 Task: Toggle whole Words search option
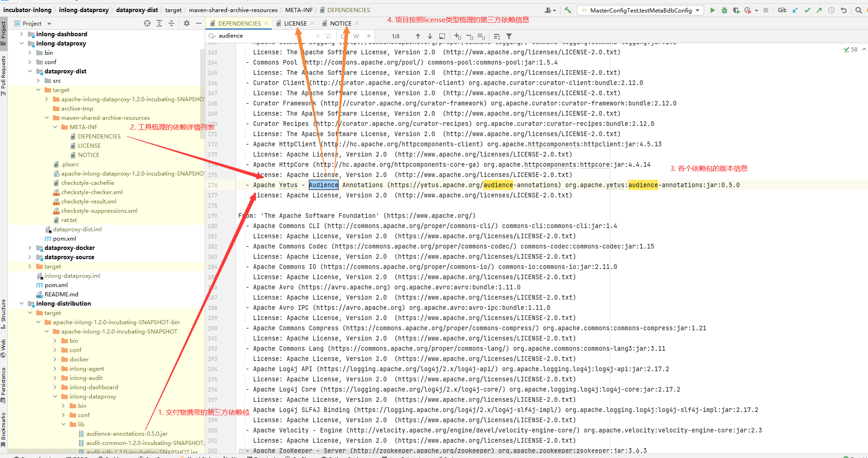click(356, 36)
